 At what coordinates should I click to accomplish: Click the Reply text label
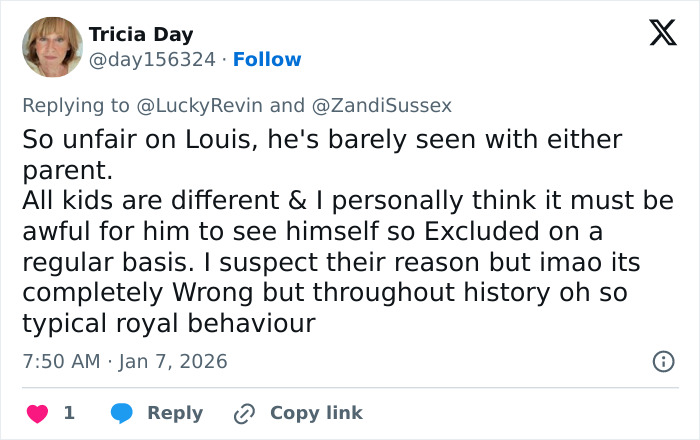pyautogui.click(x=175, y=413)
